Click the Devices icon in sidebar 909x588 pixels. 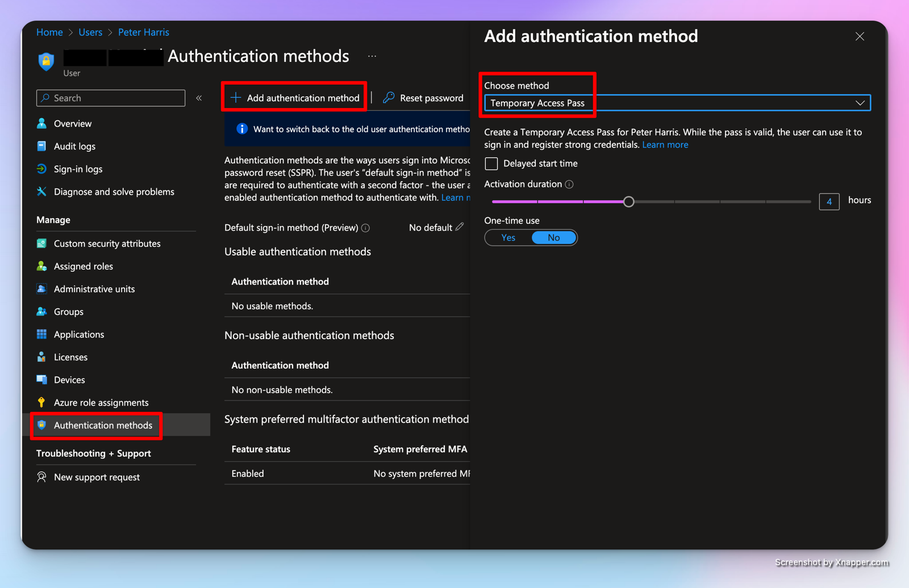coord(41,380)
